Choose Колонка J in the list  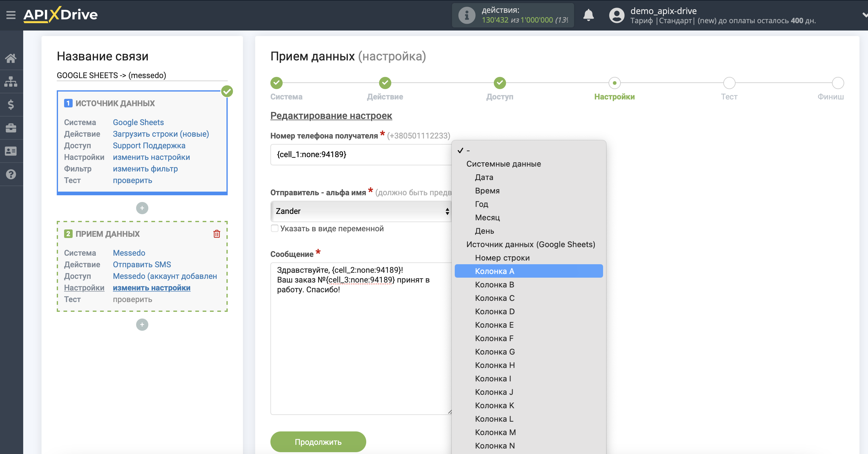tap(529, 392)
